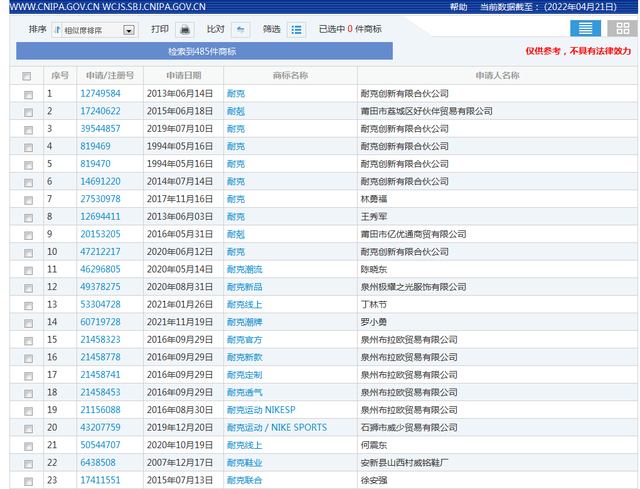Check the box for row 20
Viewport: 640px width, 489px height.
(x=28, y=429)
